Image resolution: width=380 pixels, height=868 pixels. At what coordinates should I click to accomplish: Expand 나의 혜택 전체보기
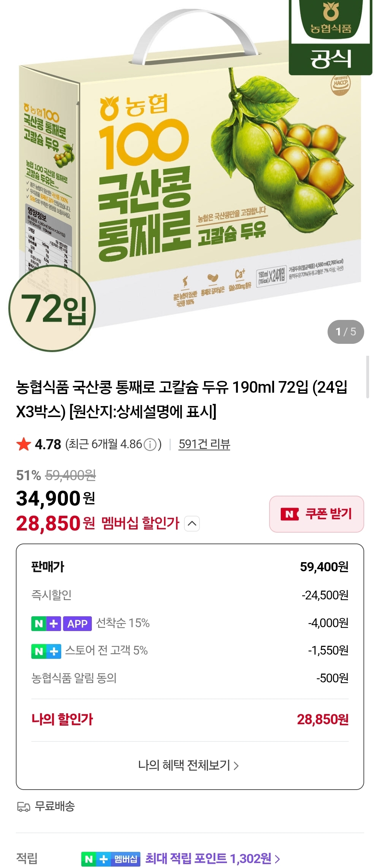pyautogui.click(x=189, y=765)
